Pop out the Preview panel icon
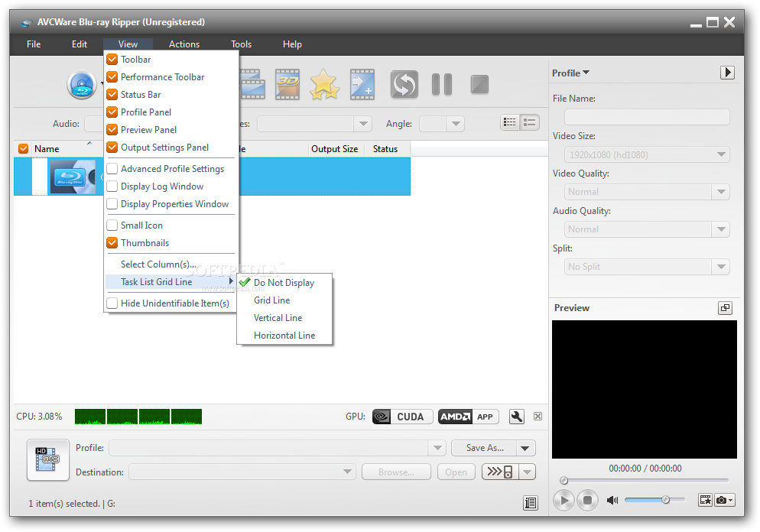The height and width of the screenshot is (532, 760). tap(725, 308)
